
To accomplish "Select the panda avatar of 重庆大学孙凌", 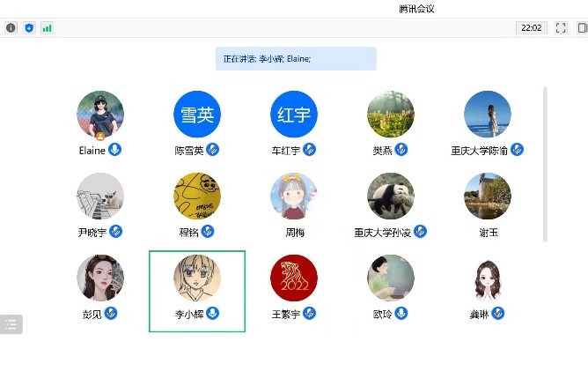I will click(x=390, y=196).
